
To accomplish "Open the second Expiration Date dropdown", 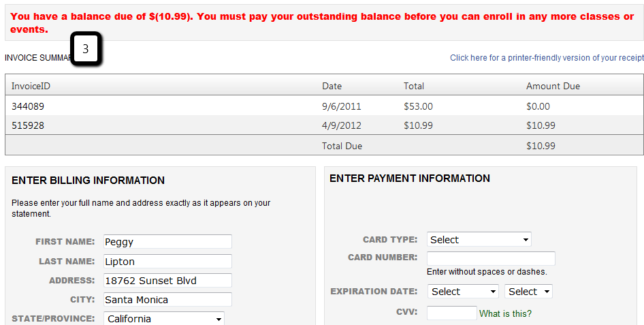I will pos(528,292).
